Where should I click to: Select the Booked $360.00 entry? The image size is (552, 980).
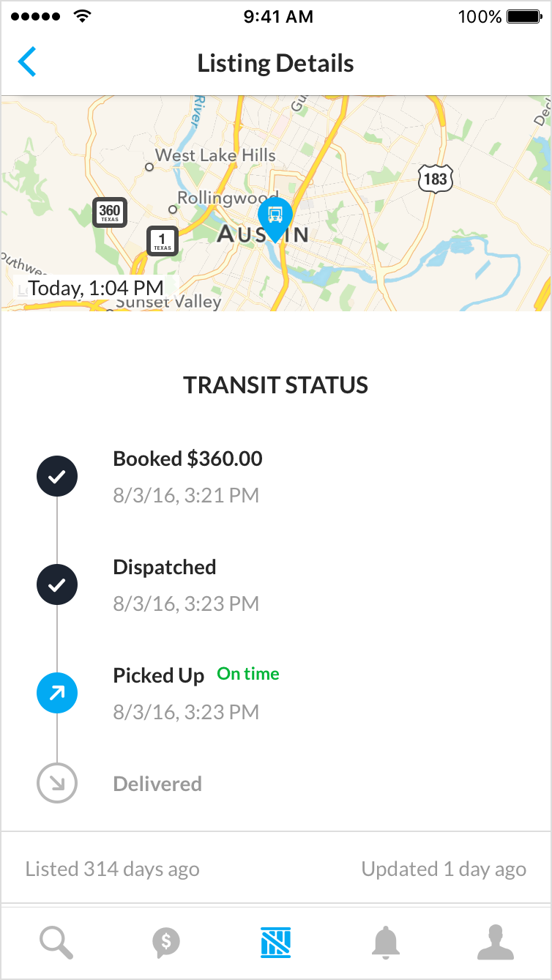(x=187, y=459)
